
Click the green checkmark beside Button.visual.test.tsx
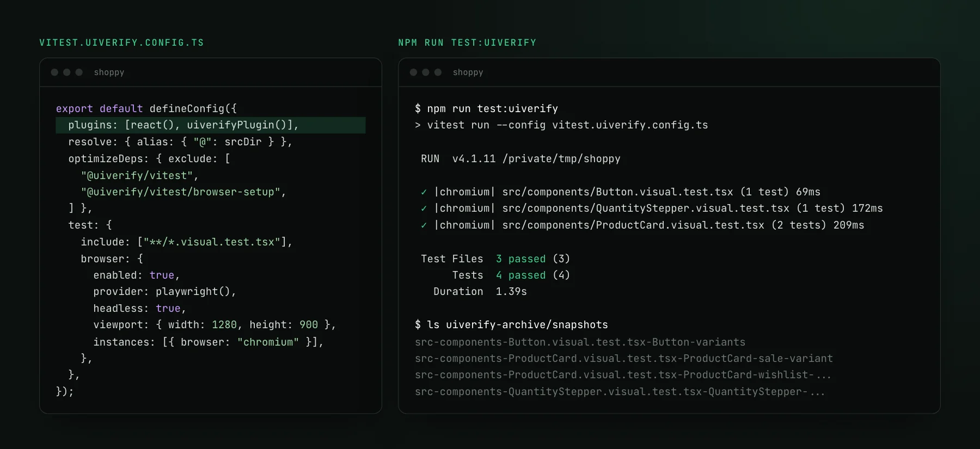click(424, 192)
